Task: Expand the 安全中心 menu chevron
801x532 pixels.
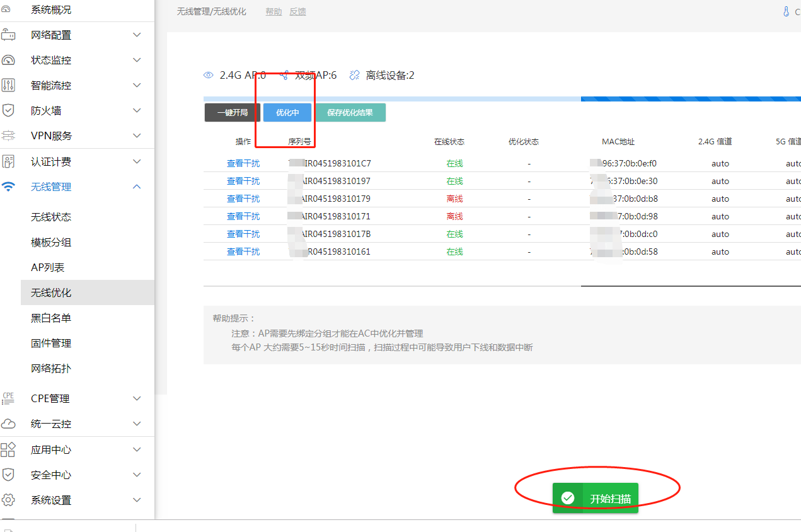Action: (x=137, y=475)
